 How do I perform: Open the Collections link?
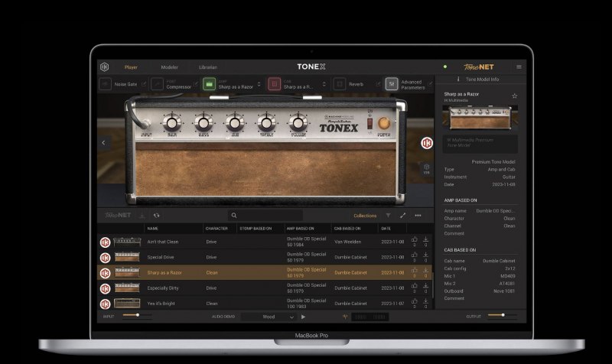[365, 216]
